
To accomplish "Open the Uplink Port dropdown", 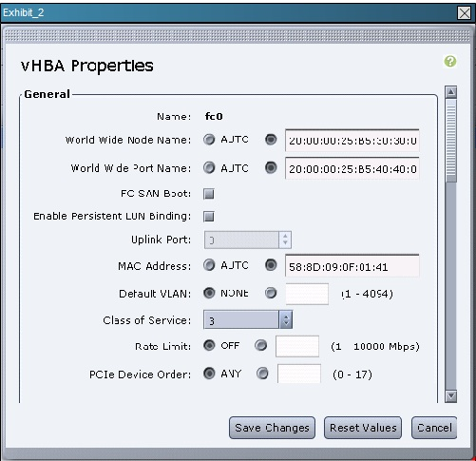I will coord(248,240).
